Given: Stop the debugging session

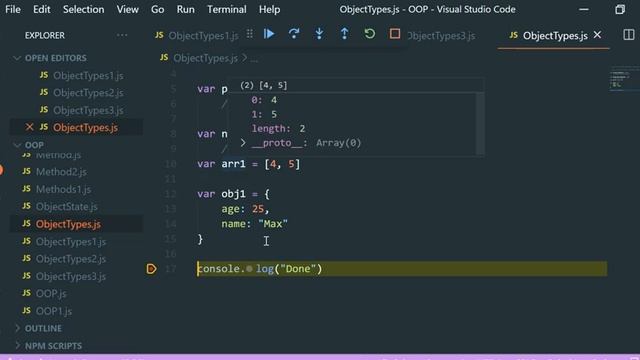Looking at the screenshot, I should tap(395, 34).
